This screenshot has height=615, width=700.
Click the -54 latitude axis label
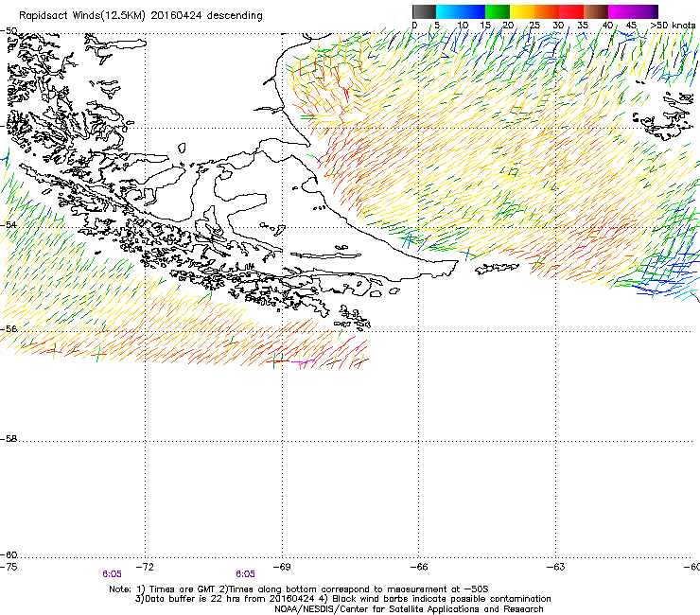(x=9, y=224)
